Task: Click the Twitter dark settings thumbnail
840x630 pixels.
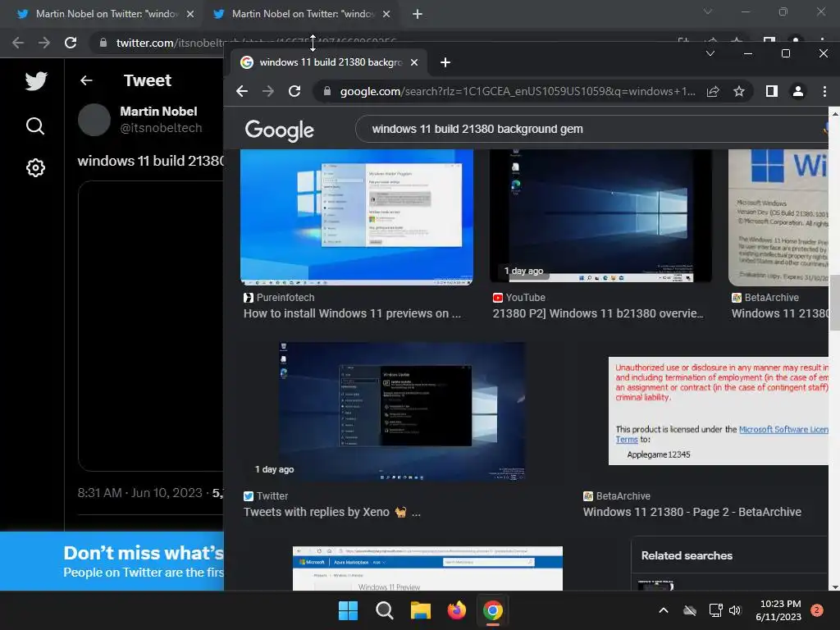Action: tap(402, 412)
